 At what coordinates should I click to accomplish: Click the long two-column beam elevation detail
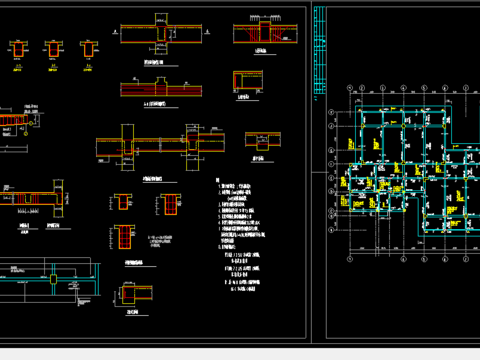tap(161, 147)
